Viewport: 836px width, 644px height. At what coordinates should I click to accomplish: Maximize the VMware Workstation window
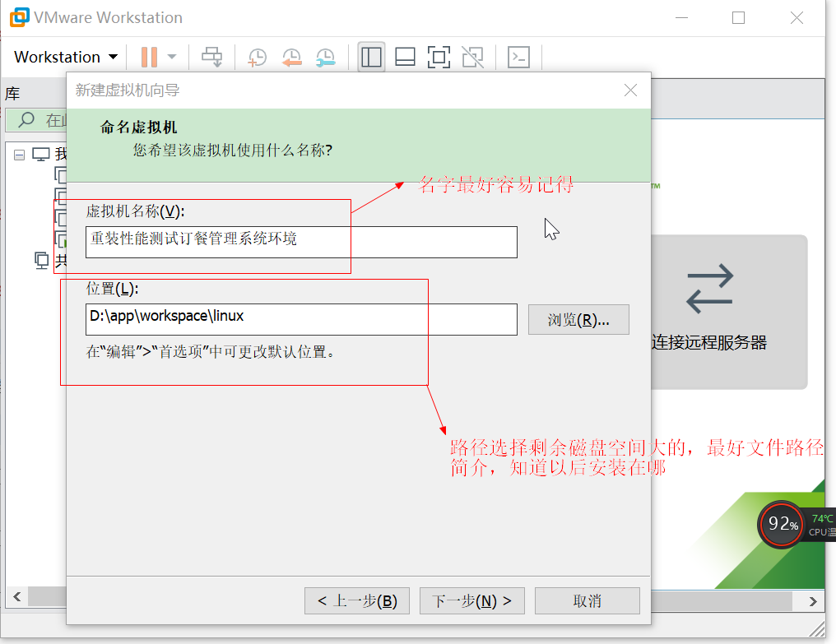click(738, 17)
